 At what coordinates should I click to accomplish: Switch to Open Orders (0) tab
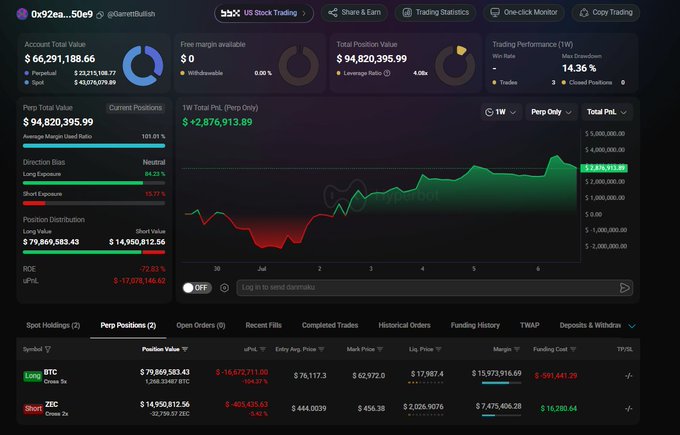(x=201, y=325)
